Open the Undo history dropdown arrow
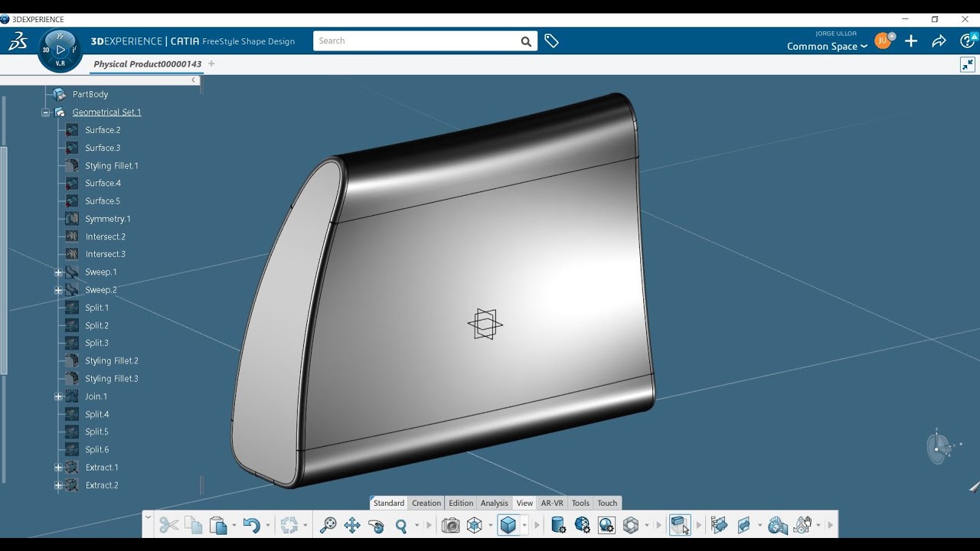Image resolution: width=980 pixels, height=551 pixels. (267, 526)
